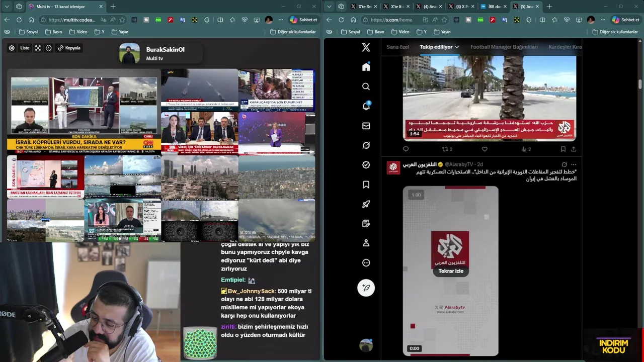Switch to the (4) X Pr browser tab
Screen dimensions: 644x362
pos(461,7)
